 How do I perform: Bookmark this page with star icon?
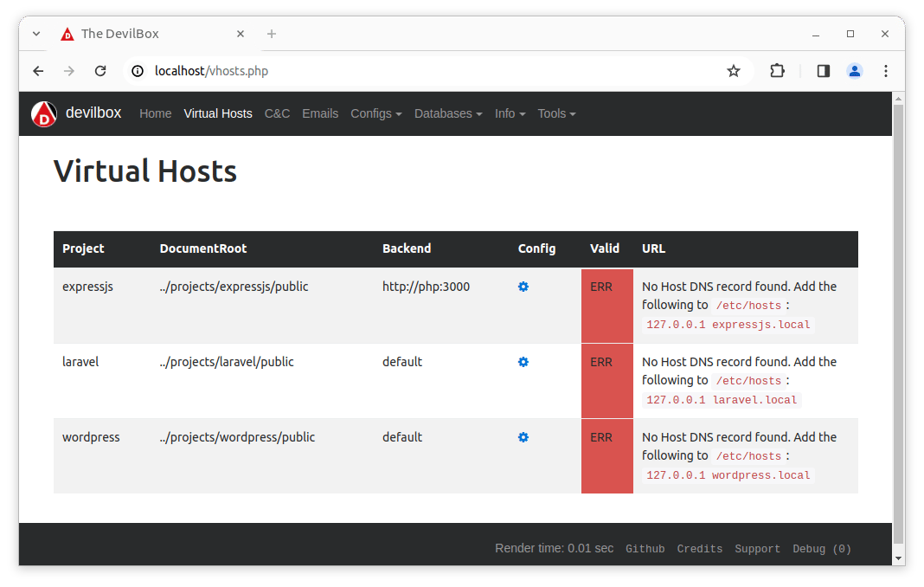pyautogui.click(x=734, y=71)
